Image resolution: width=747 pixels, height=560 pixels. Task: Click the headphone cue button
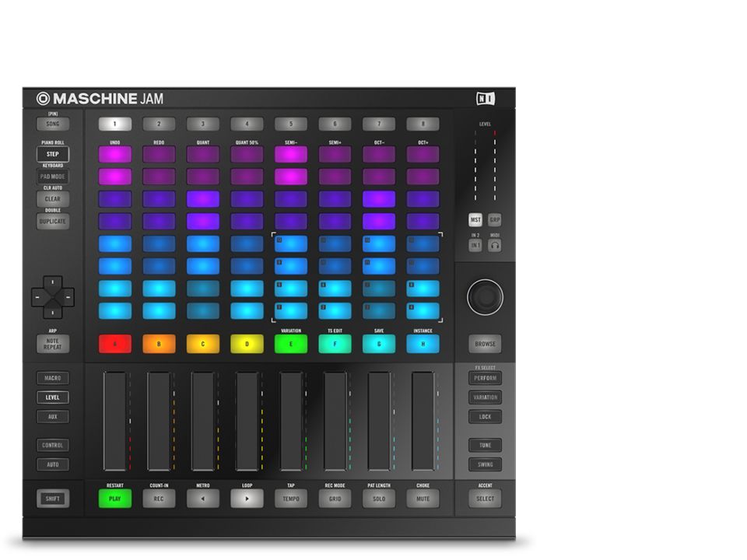(x=495, y=245)
